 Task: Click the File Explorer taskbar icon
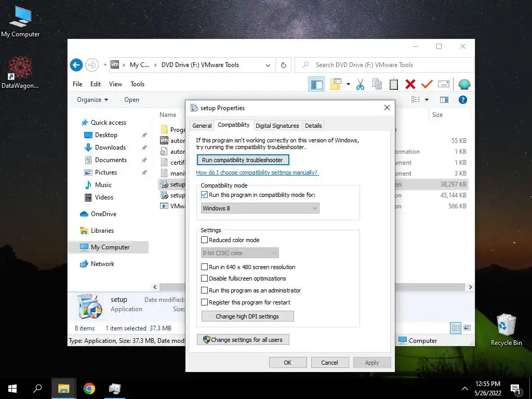pyautogui.click(x=63, y=389)
